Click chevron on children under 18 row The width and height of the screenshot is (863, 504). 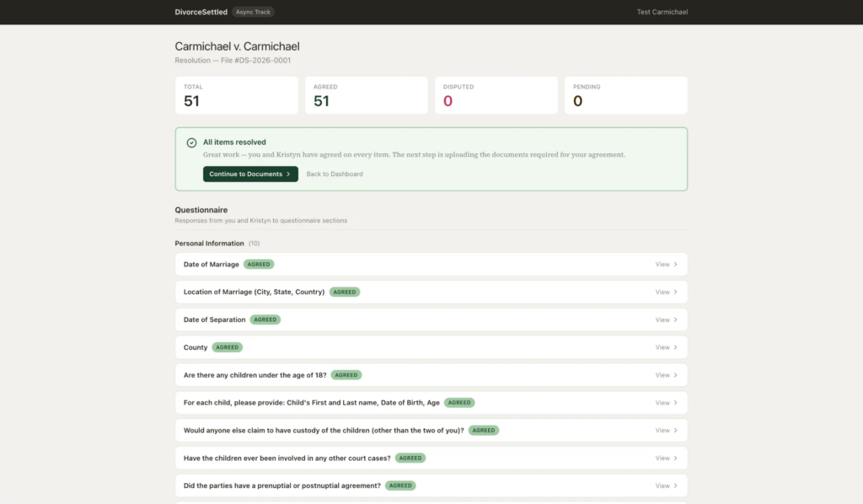click(676, 375)
